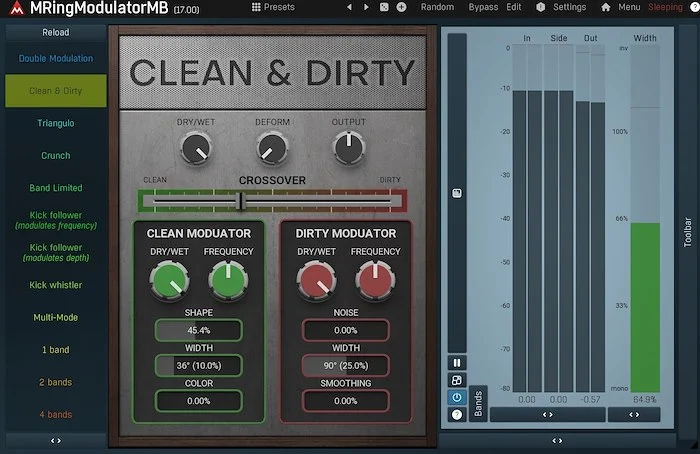The height and width of the screenshot is (454, 700).
Task: Select the Triangulo preset
Action: click(x=56, y=123)
